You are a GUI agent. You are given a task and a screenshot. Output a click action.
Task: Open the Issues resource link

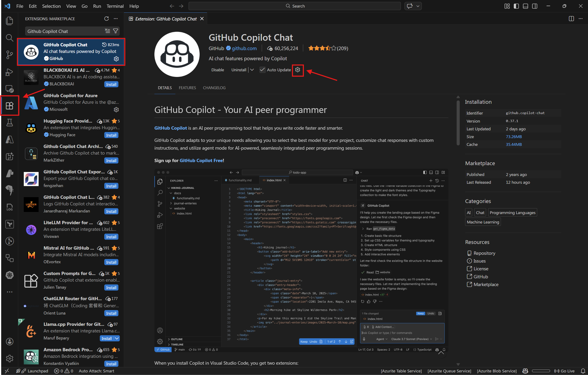coord(479,261)
